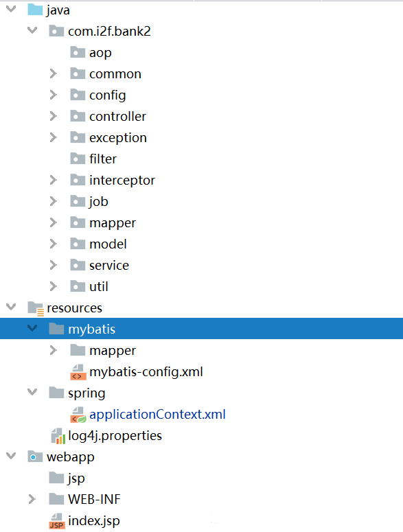Expand the controller package

[x=54, y=117]
